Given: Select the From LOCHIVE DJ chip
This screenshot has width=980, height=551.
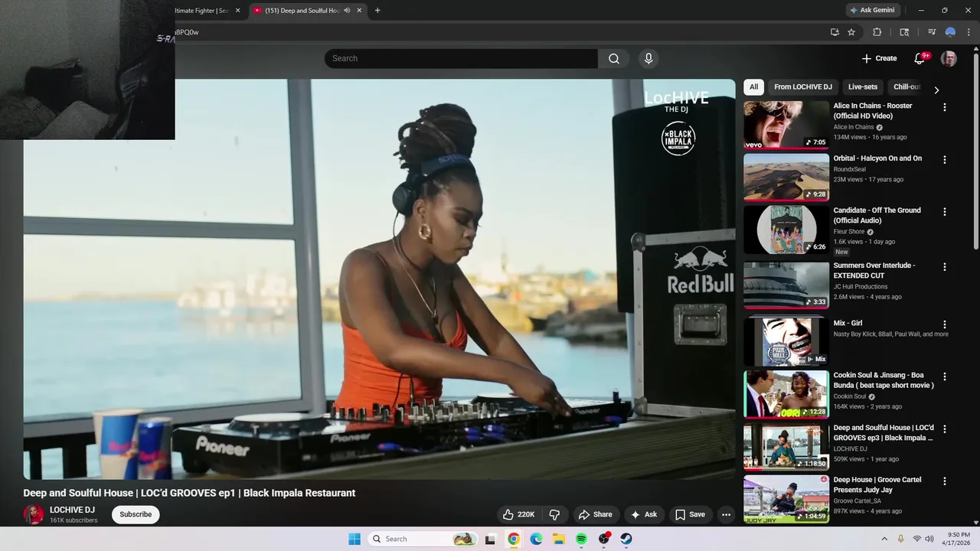Looking at the screenshot, I should pos(802,87).
